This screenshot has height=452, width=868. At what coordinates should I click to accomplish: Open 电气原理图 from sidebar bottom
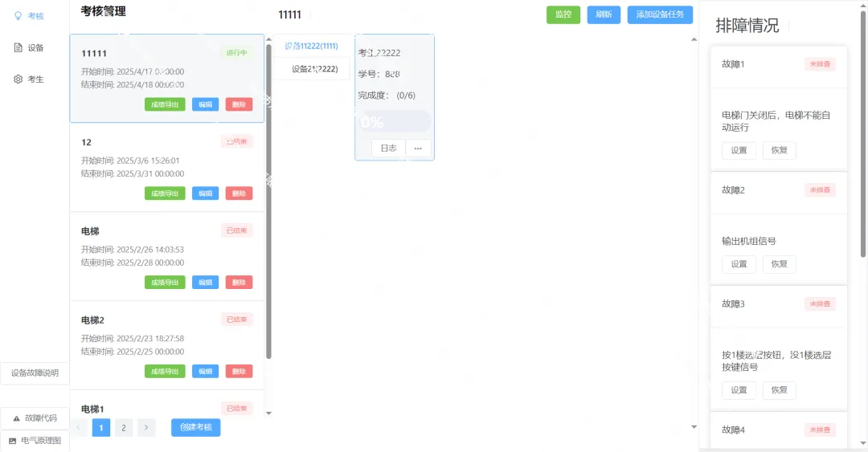point(35,441)
